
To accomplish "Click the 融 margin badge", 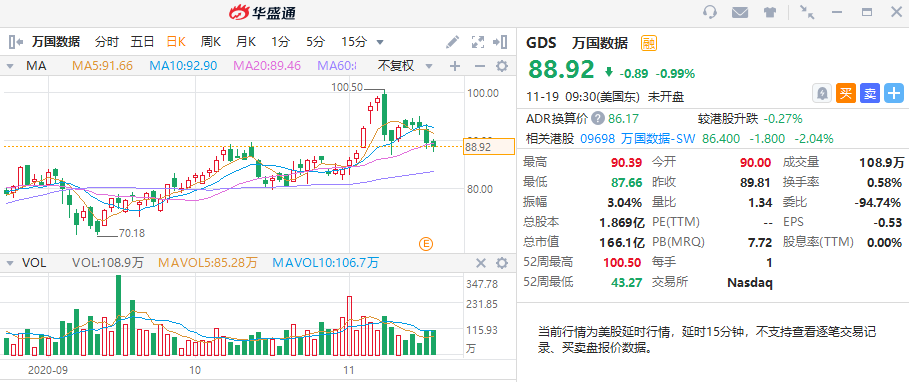I will (x=649, y=43).
